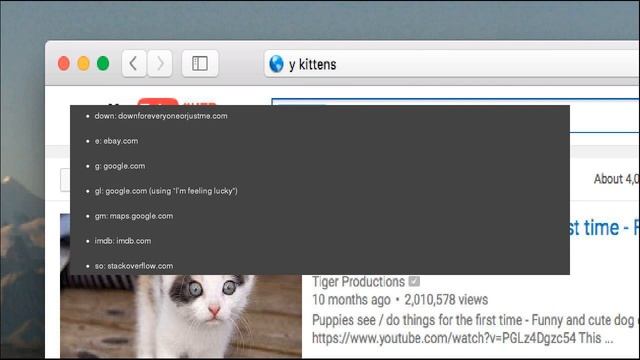Image resolution: width=640 pixels, height=360 pixels.
Task: Click the youtube.com/watch URL in description
Action: [444, 338]
